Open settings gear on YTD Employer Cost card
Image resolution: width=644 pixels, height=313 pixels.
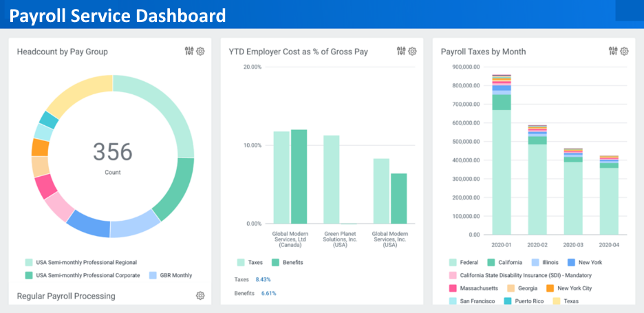[412, 52]
